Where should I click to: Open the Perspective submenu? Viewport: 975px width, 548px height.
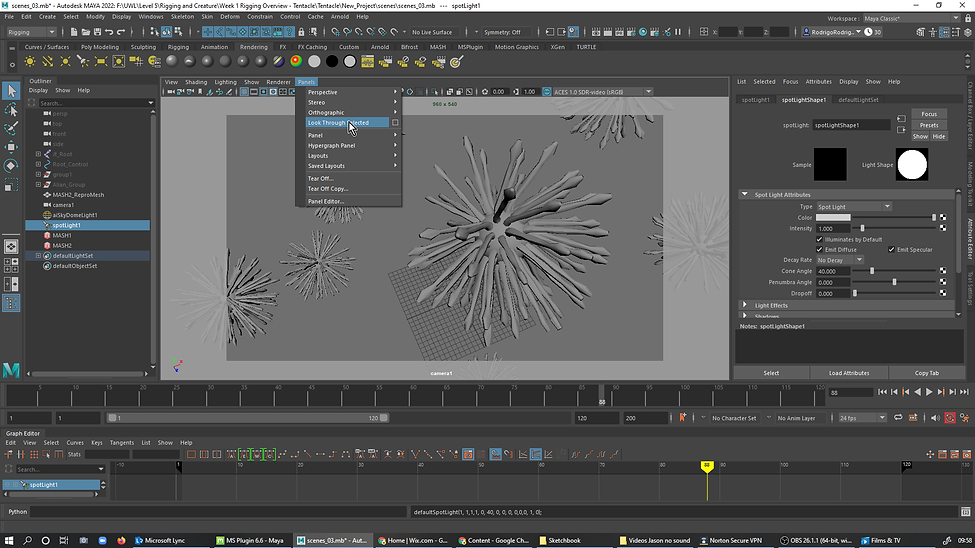point(353,92)
